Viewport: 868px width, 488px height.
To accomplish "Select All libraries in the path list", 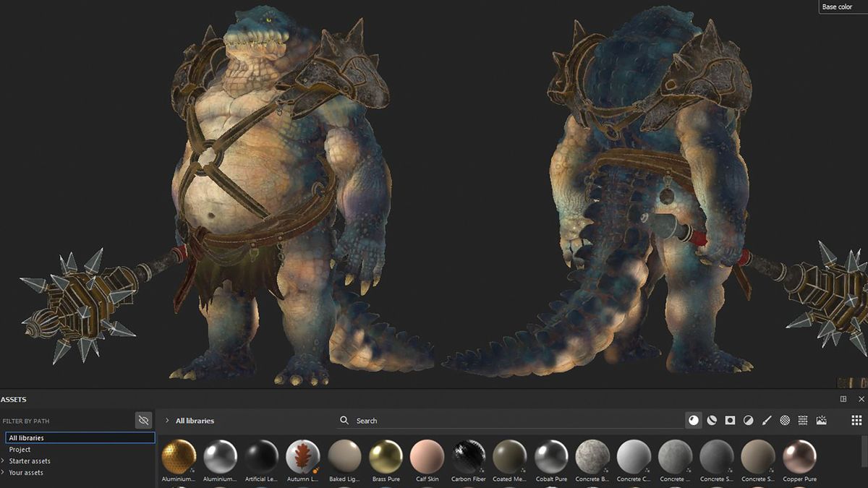I will 80,437.
